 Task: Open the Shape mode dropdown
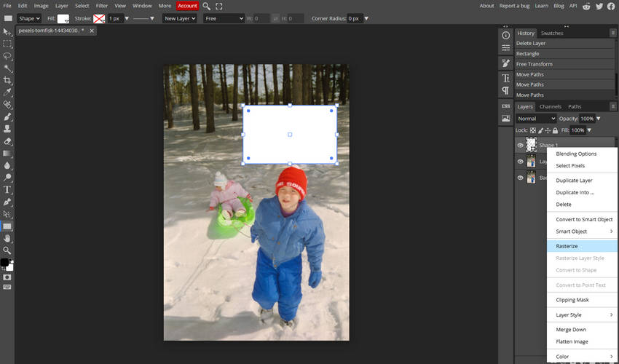29,18
